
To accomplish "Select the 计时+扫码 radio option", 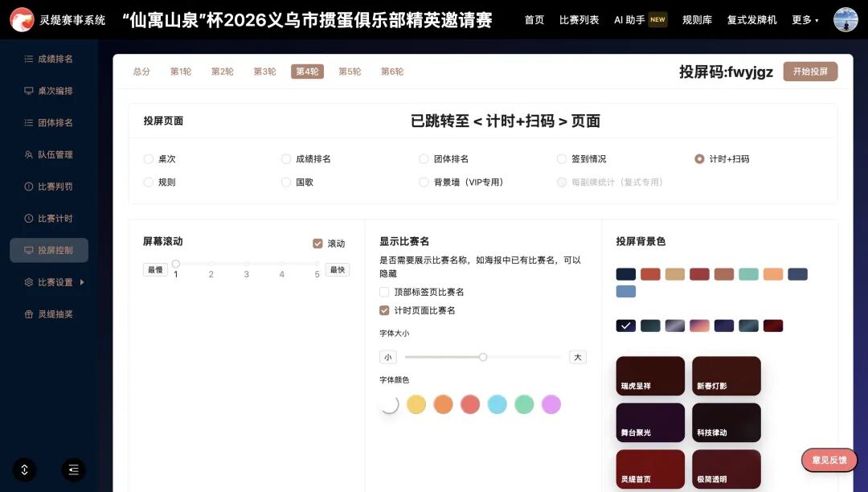I will 699,159.
